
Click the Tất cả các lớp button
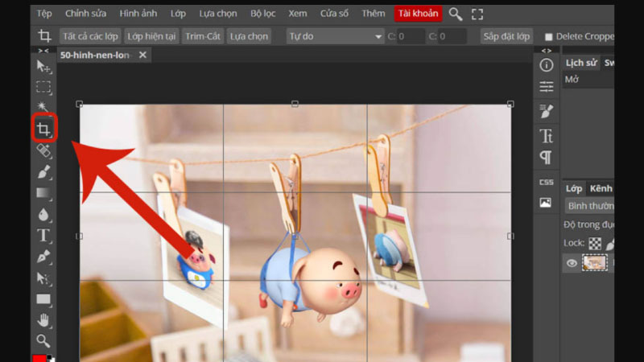click(x=90, y=36)
